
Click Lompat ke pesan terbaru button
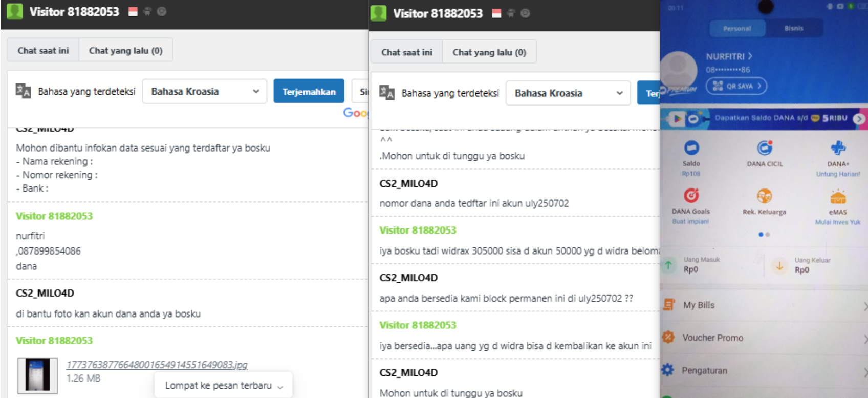[x=223, y=385]
